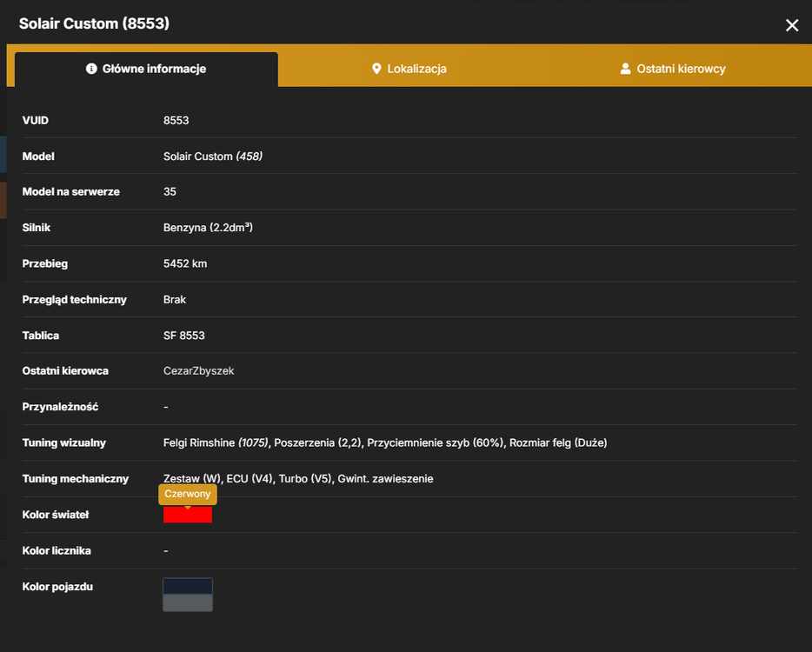The width and height of the screenshot is (812, 652).
Task: Switch to the Główne informacje tab
Action: point(146,69)
